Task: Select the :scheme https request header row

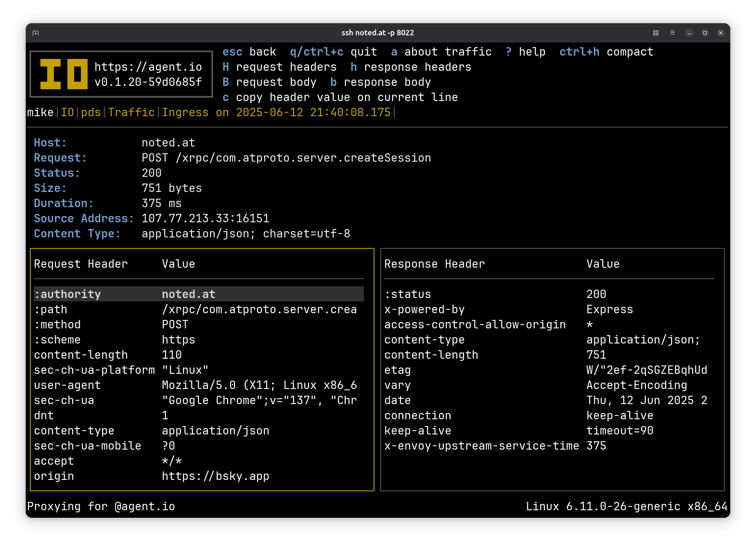Action: point(199,340)
